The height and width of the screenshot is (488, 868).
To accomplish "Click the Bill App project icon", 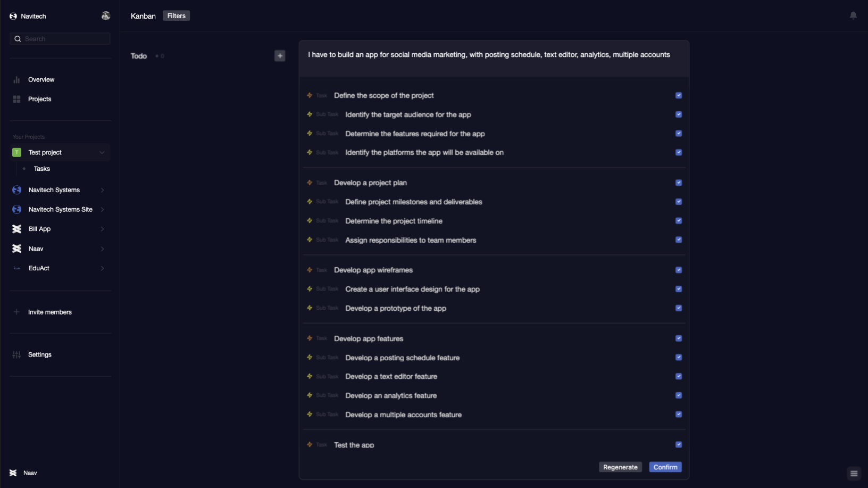I will click(x=17, y=229).
